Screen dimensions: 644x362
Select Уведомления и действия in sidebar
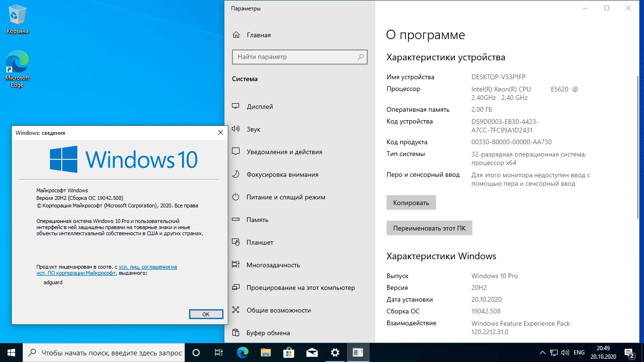pyautogui.click(x=300, y=152)
